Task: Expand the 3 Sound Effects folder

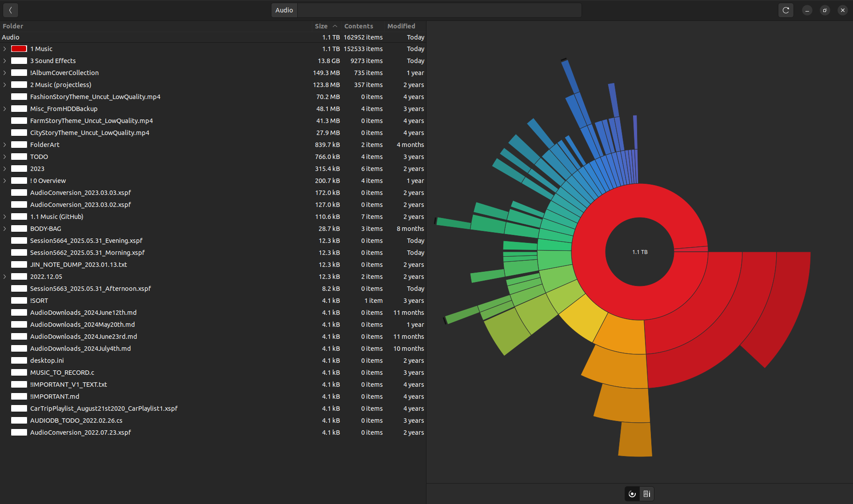Action: coord(4,61)
